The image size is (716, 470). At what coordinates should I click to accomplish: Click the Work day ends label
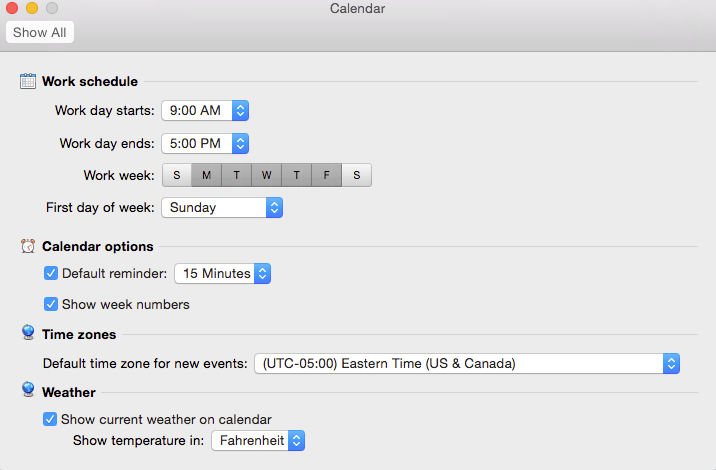107,143
